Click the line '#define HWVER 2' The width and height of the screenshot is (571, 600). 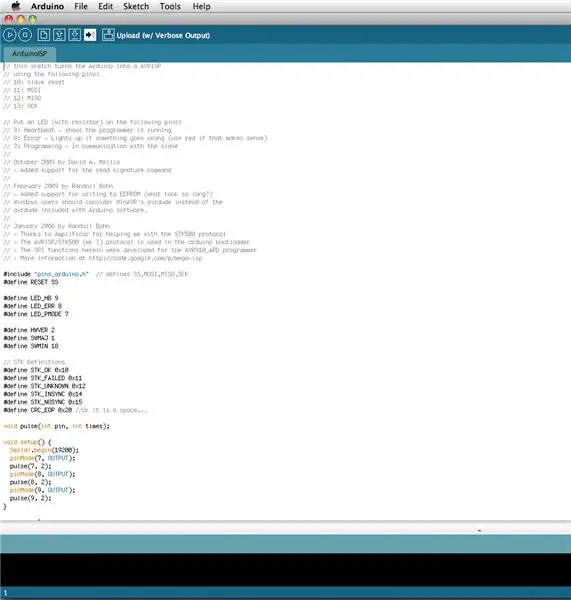click(29, 330)
